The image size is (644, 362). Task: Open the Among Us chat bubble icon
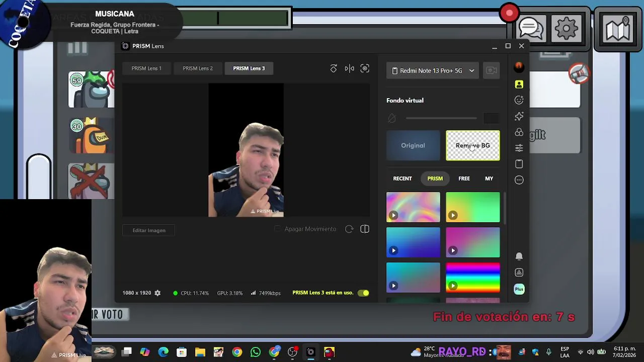pos(531,29)
